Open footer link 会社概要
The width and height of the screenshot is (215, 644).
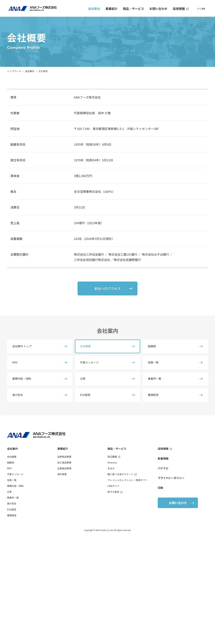click(12, 457)
